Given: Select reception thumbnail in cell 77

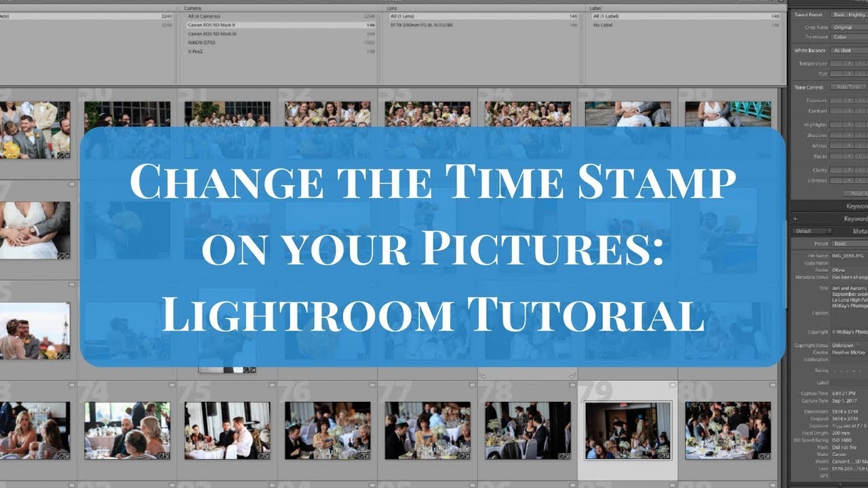Looking at the screenshot, I should coord(427,430).
